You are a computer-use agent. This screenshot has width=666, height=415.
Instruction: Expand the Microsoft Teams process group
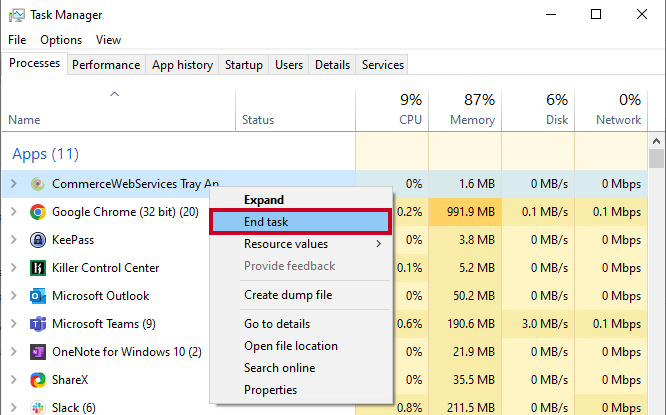click(x=14, y=324)
